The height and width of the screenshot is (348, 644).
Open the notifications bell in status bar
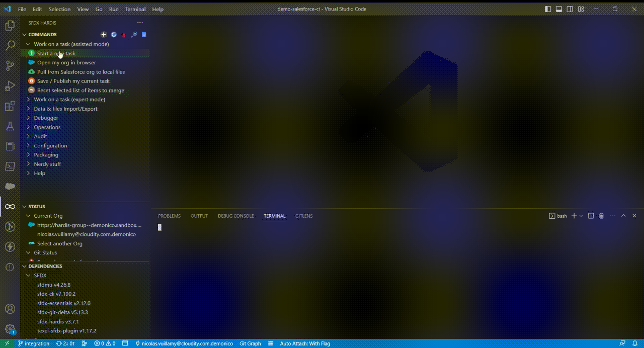(x=635, y=343)
